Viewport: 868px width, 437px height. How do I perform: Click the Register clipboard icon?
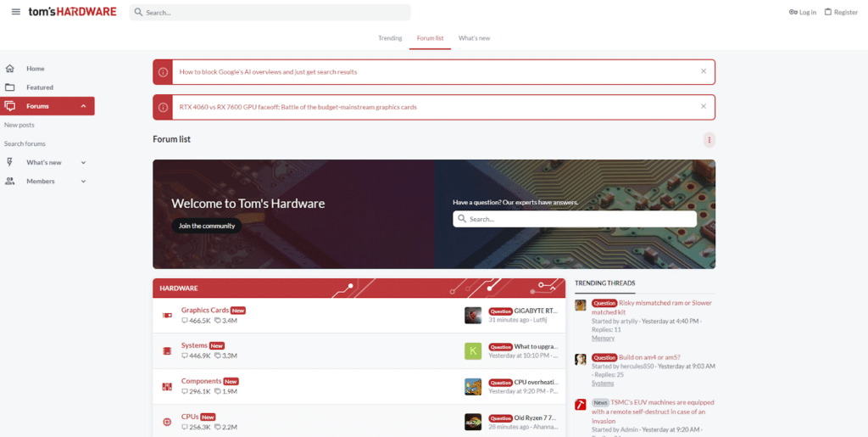click(x=828, y=12)
